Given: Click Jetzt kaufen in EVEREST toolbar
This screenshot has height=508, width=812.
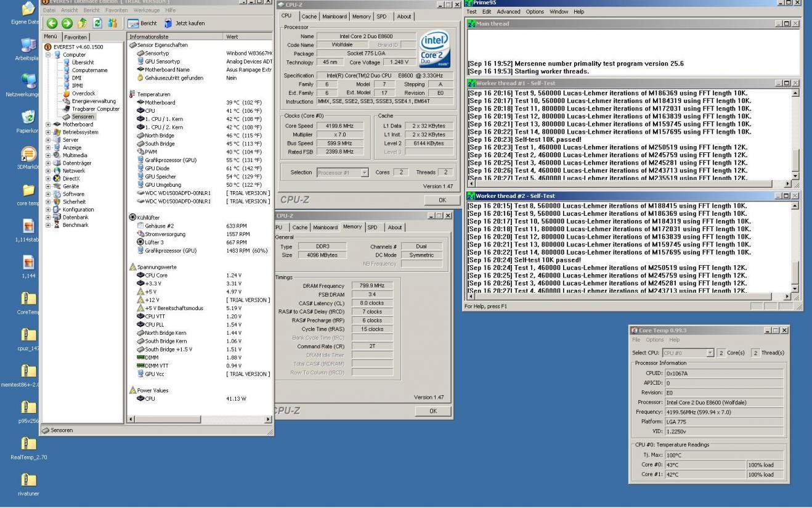Looking at the screenshot, I should 184,23.
